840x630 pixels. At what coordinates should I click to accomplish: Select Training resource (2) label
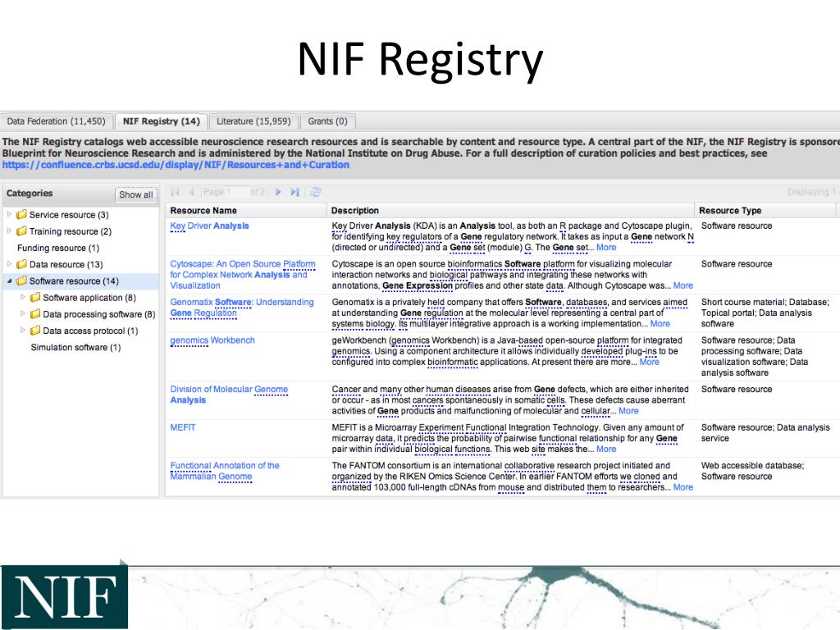[71, 231]
